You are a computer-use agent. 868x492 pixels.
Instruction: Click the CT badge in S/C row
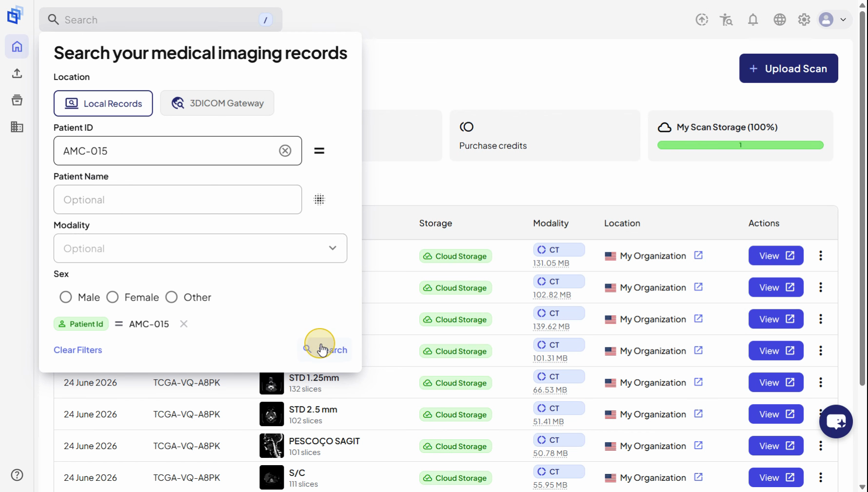[x=559, y=471]
